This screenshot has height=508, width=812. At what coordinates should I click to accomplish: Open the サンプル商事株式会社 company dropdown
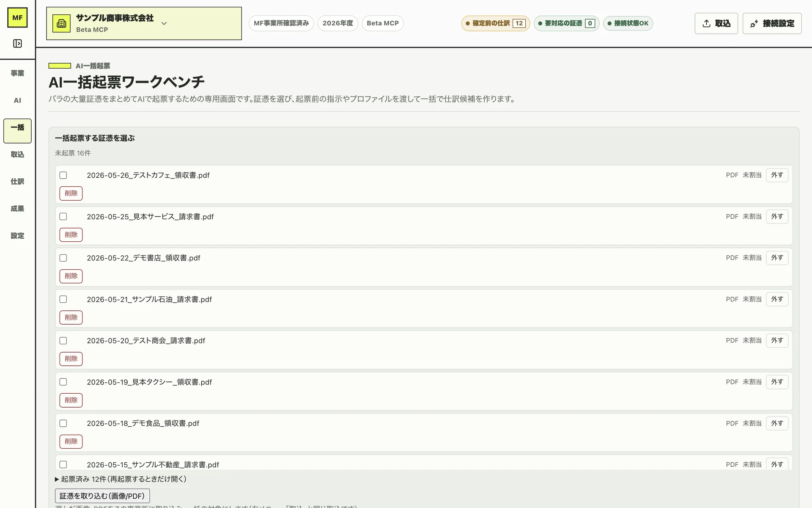[144, 23]
